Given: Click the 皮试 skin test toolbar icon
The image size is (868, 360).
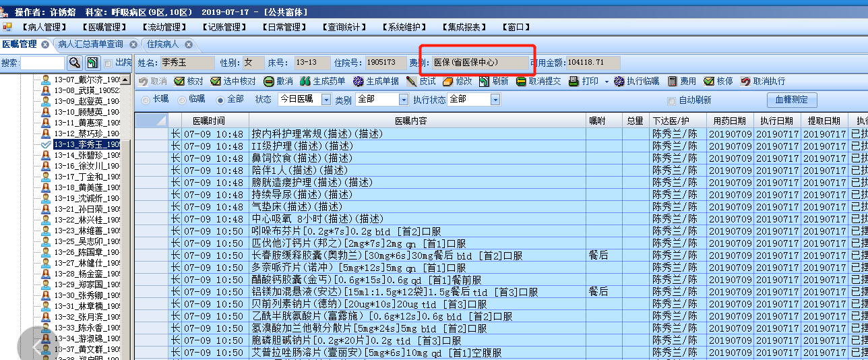Looking at the screenshot, I should point(411,82).
